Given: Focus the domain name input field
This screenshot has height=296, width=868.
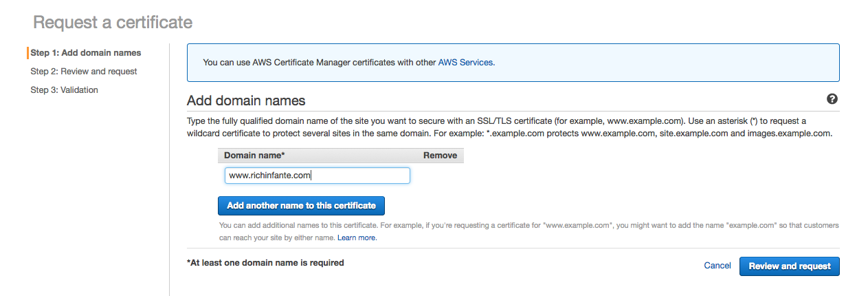Looking at the screenshot, I should [x=317, y=176].
